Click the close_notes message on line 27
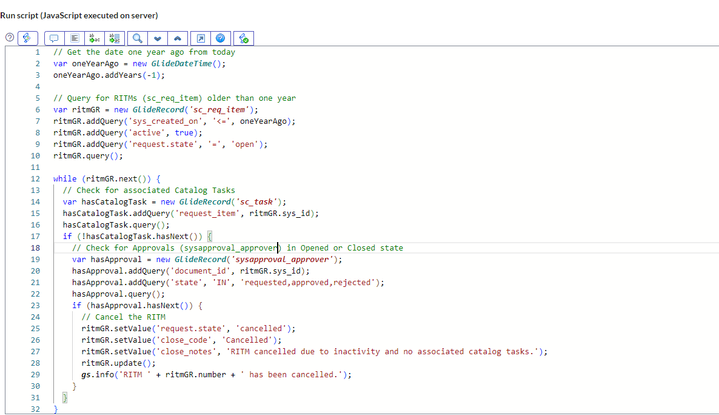This screenshot has width=719, height=415. (382, 351)
